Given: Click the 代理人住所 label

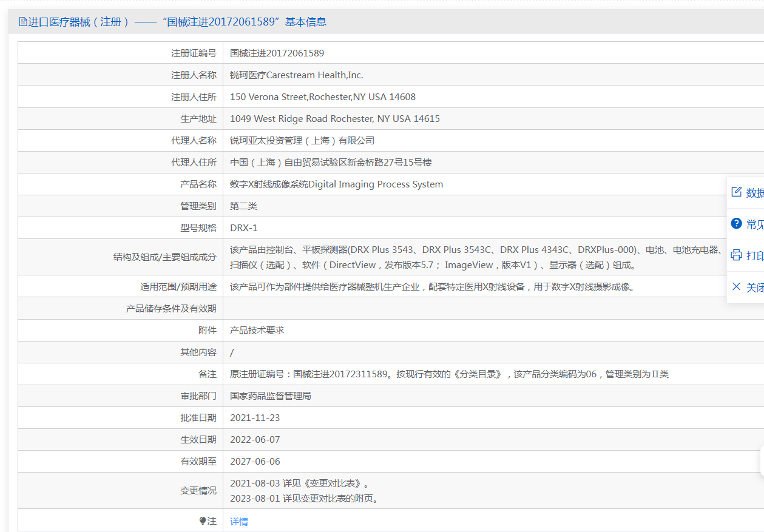Looking at the screenshot, I should pos(194,163).
